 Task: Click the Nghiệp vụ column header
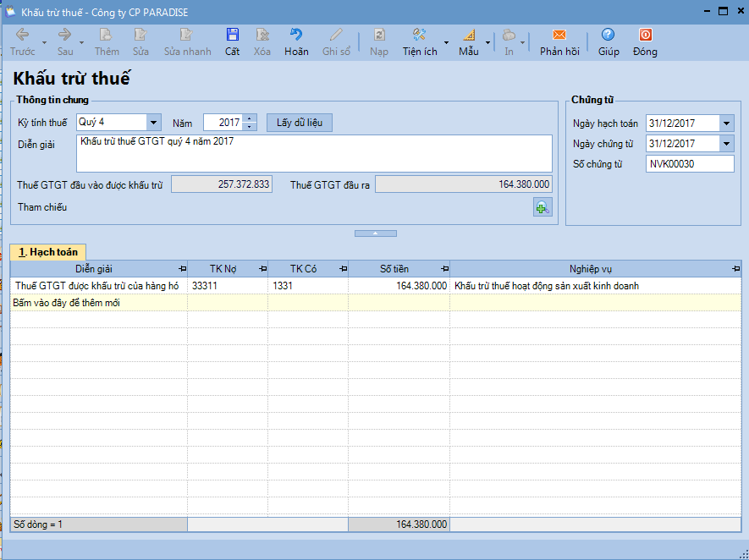point(591,269)
